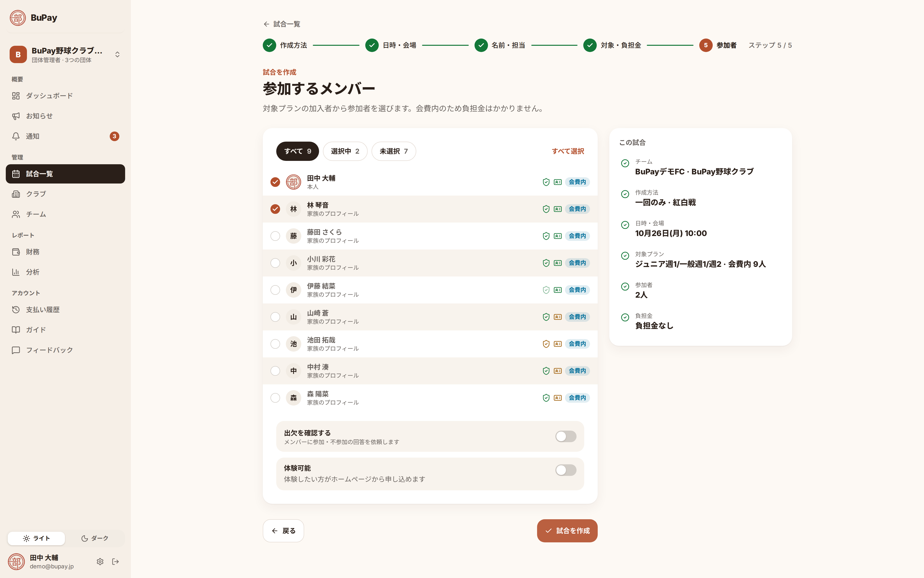Open ガイド book page
This screenshot has height=578, width=924.
[65, 329]
